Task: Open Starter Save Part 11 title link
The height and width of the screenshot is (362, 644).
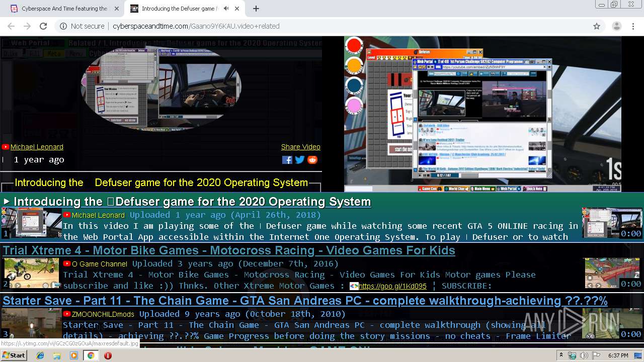Action: tap(305, 301)
